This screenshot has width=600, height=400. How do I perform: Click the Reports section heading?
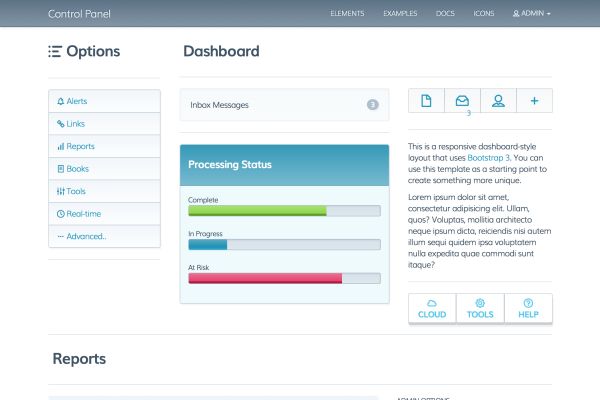(x=79, y=359)
